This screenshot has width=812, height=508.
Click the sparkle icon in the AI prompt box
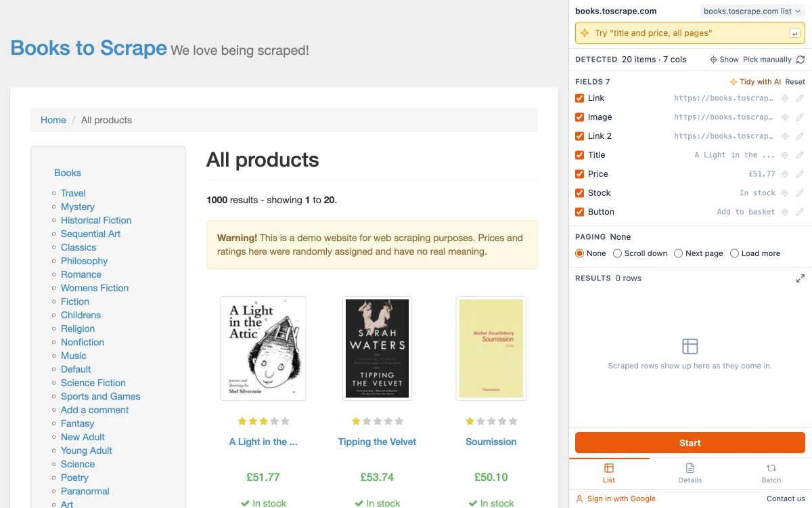click(x=585, y=33)
